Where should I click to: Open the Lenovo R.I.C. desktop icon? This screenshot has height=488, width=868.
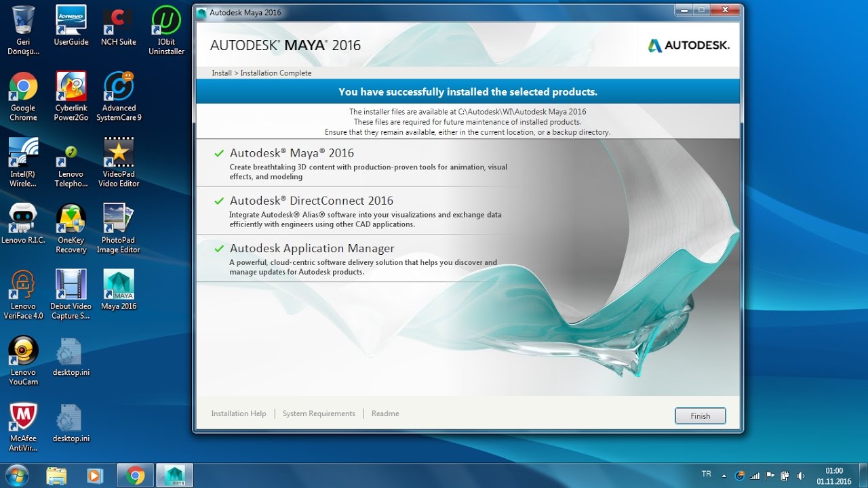click(x=23, y=224)
